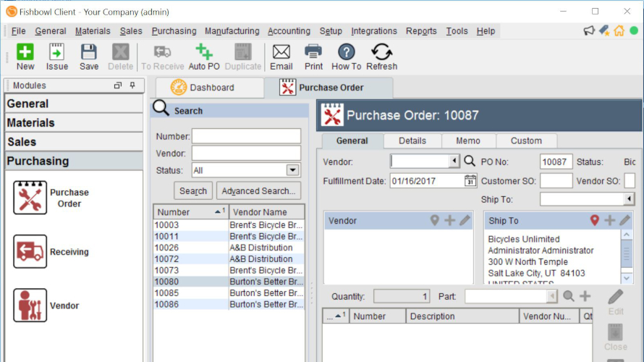
Task: Print the purchase order
Action: (313, 56)
